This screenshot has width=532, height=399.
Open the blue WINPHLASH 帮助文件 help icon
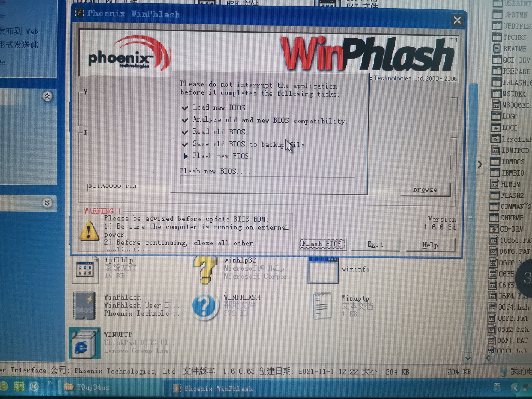pyautogui.click(x=205, y=305)
